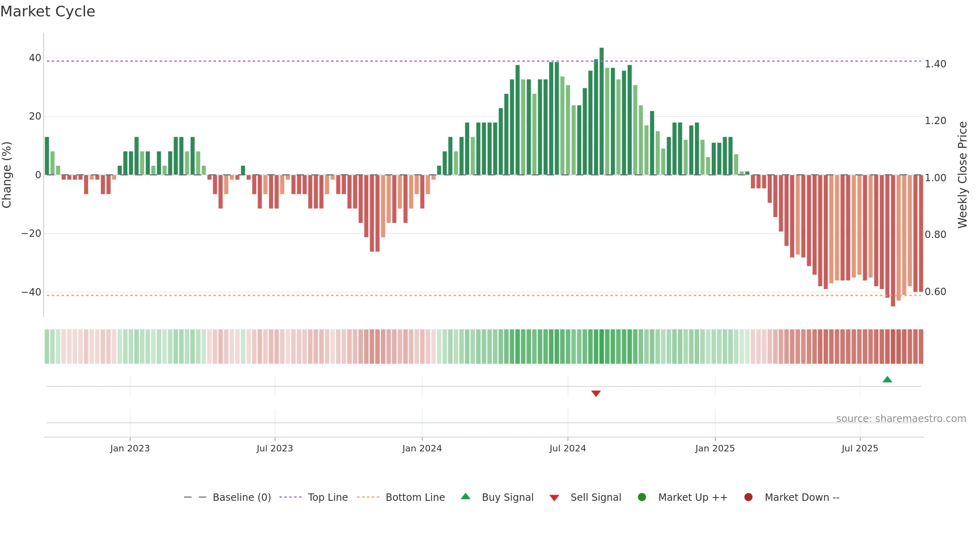Toggle the Sell Signal legend entry
Screen dimensions: 980x551
(585, 497)
